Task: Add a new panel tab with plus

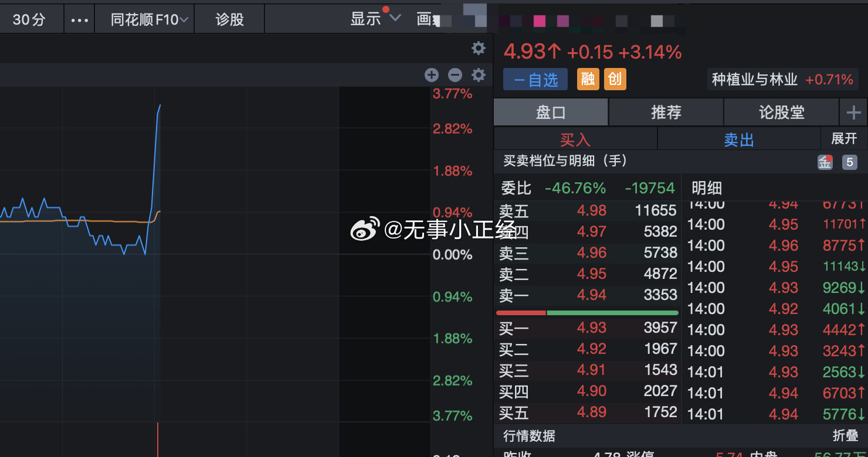Action: click(x=853, y=112)
